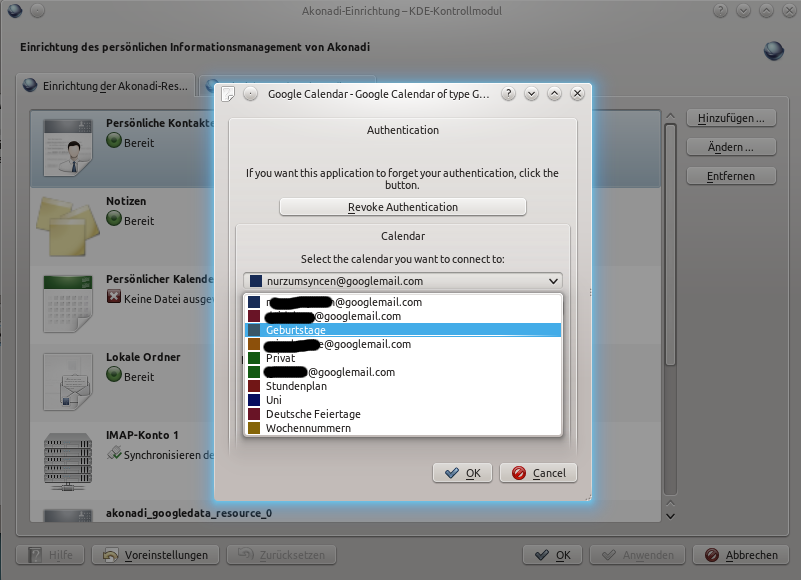This screenshot has width=801, height=580.
Task: Click Voreinstellungen button
Action: point(155,555)
